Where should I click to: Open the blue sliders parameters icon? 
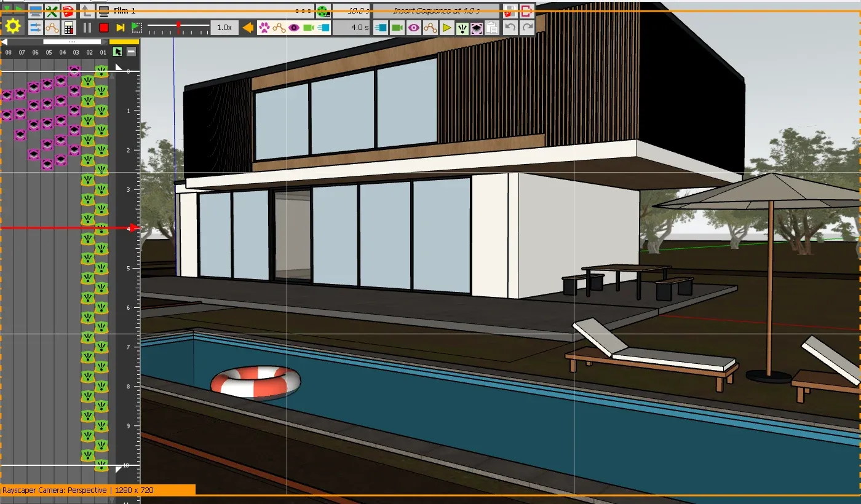pyautogui.click(x=36, y=28)
